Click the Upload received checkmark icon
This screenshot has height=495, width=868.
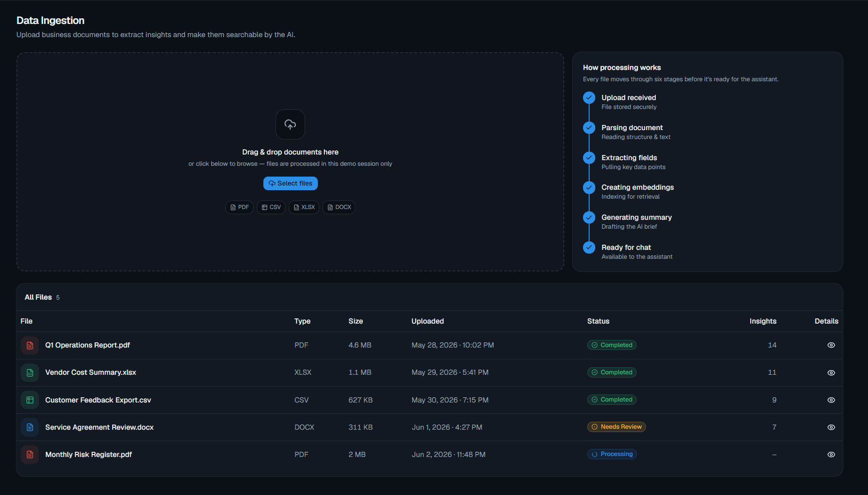pos(589,98)
